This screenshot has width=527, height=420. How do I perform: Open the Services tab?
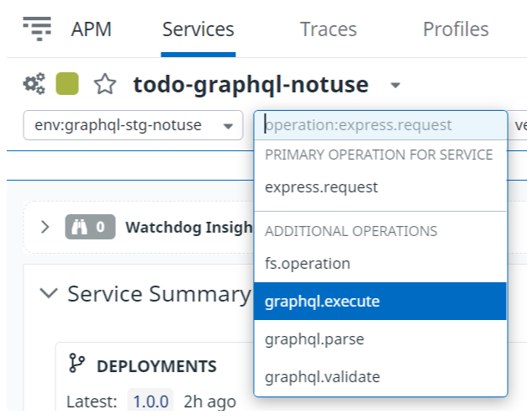point(198,29)
